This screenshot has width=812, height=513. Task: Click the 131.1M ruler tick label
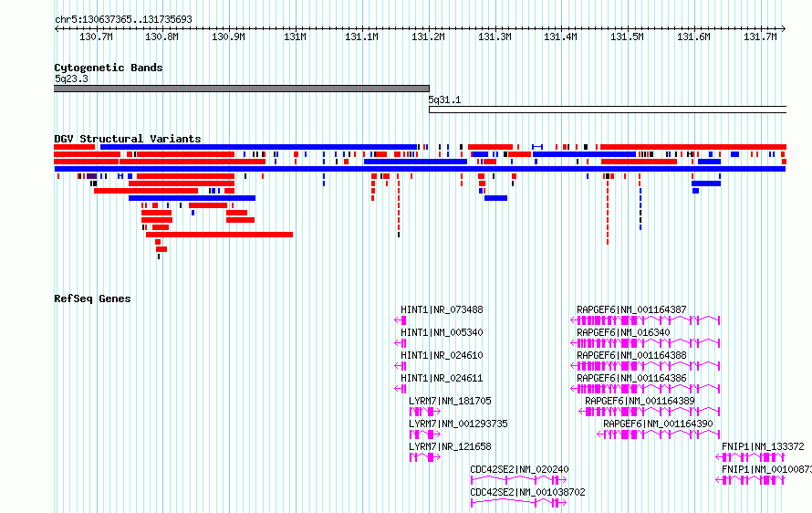[x=361, y=37]
